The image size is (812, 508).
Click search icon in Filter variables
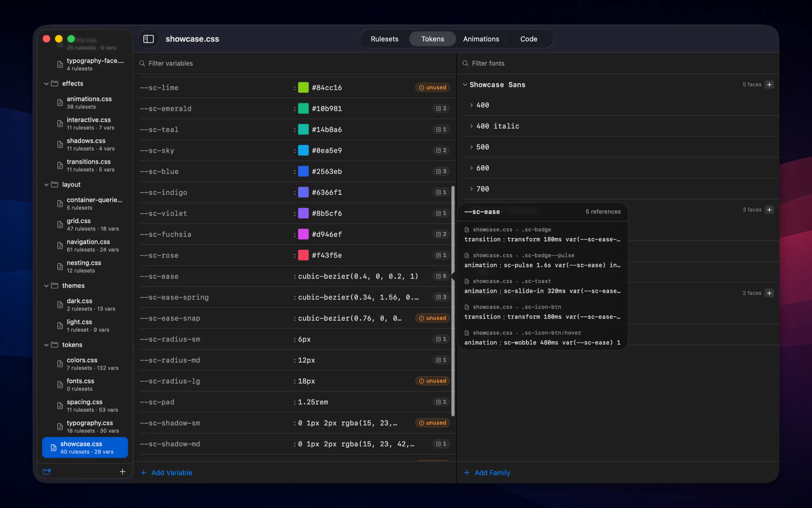coord(142,63)
